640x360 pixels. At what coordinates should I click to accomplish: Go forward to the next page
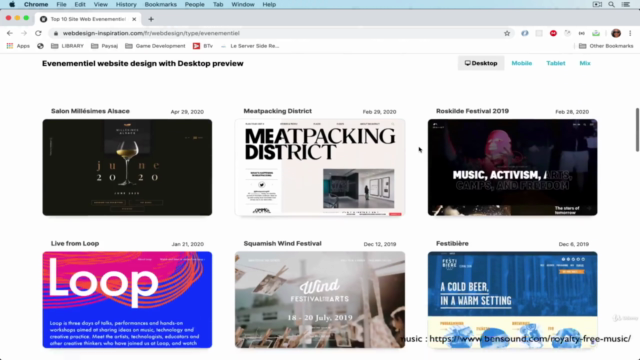point(24,33)
